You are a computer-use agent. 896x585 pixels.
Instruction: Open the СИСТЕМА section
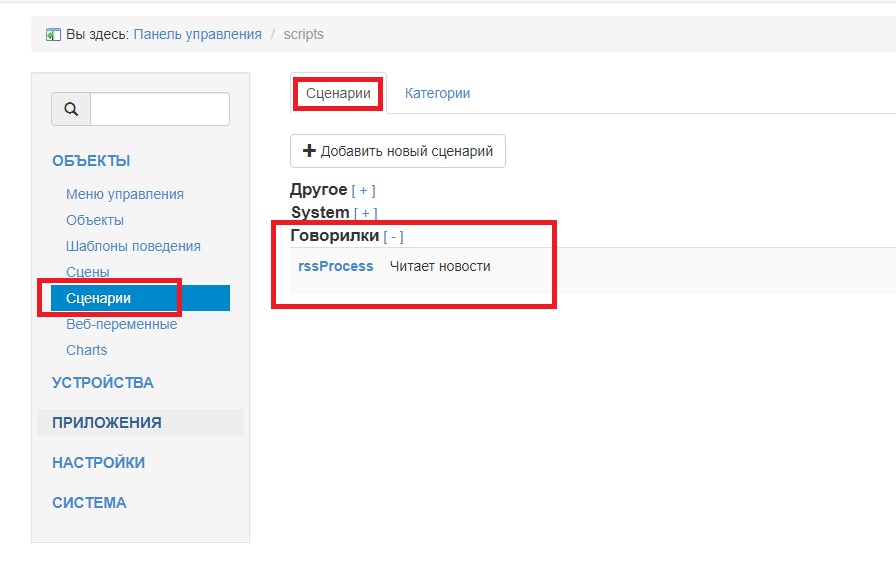pos(89,502)
